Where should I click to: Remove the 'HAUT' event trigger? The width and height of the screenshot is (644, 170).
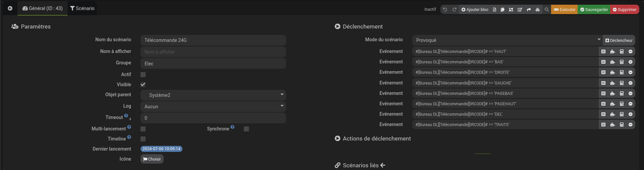pyautogui.click(x=631, y=52)
